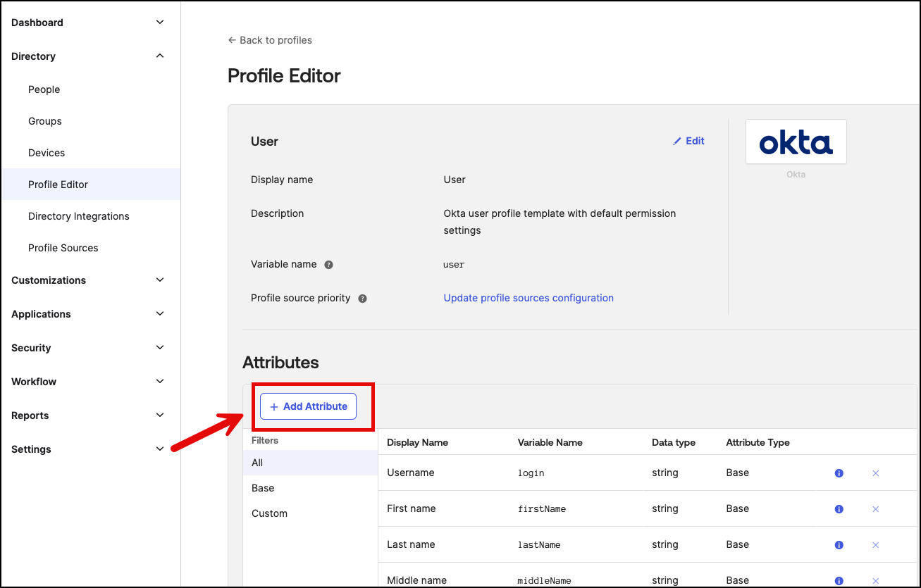Screen dimensions: 921x588
Task: Open info icon on Last name row
Action: click(x=839, y=545)
